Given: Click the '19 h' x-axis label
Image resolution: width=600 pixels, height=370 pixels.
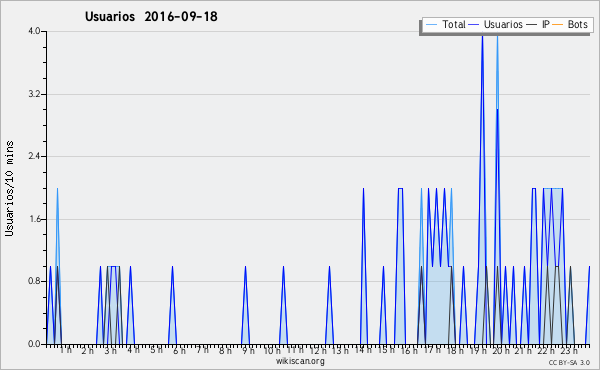Looking at the screenshot, I should coord(478,350).
